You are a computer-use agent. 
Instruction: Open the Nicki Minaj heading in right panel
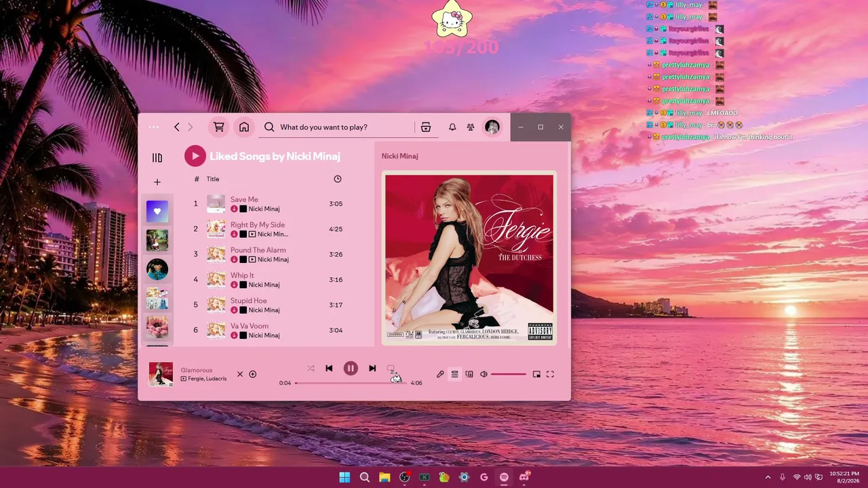[399, 156]
